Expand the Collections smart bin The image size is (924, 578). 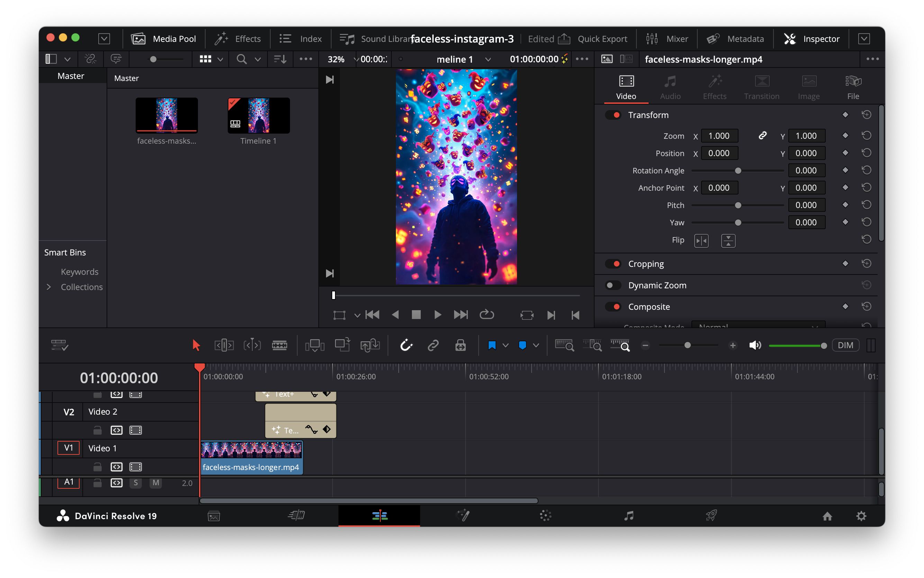(x=48, y=287)
